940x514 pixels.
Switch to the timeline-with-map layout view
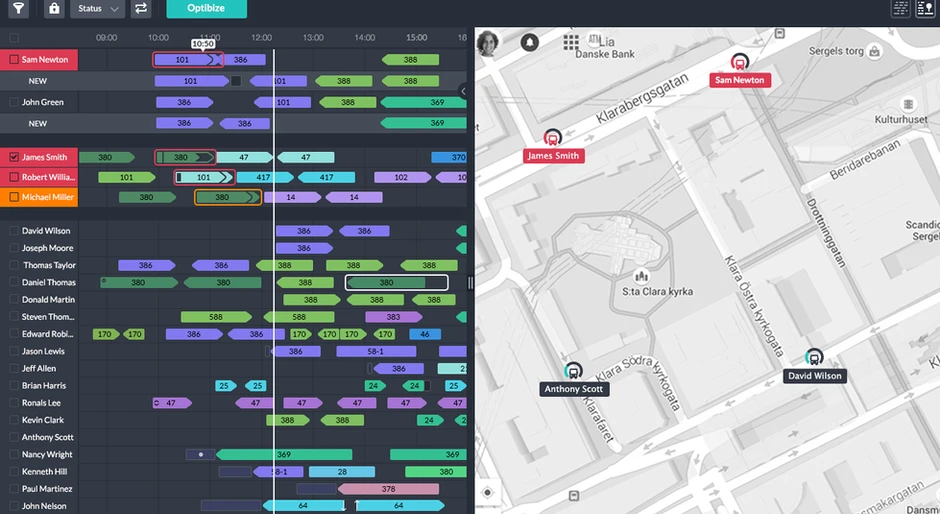point(926,8)
